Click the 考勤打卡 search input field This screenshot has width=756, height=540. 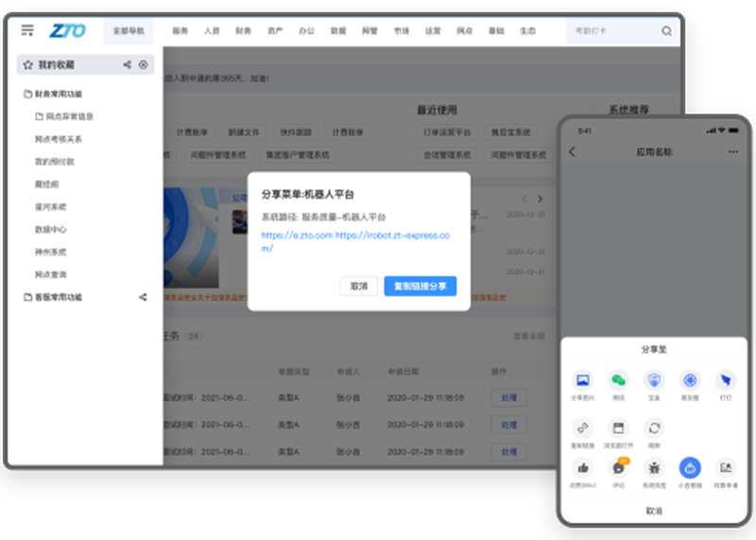coord(614,31)
